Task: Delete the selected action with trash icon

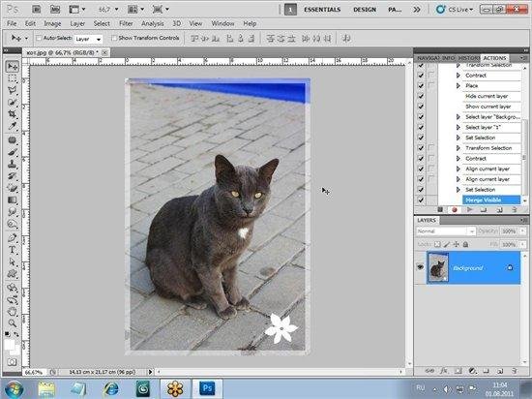Action: (515, 210)
